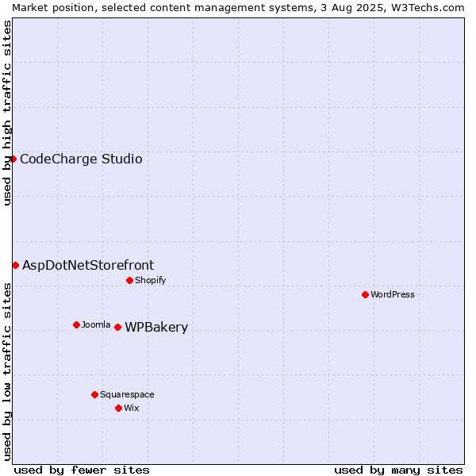Select the 'WPBakery' label text

click(156, 327)
